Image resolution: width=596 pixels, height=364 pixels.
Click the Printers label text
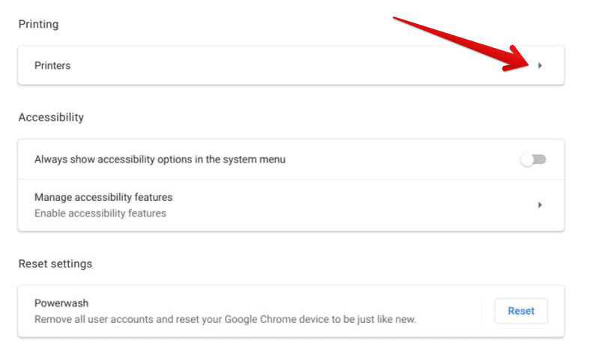point(52,66)
